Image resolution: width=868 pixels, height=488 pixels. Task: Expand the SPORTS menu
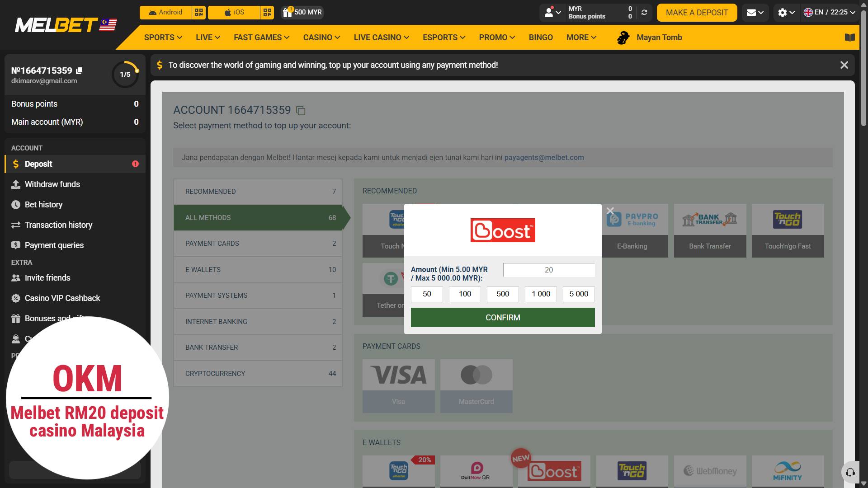click(x=163, y=38)
